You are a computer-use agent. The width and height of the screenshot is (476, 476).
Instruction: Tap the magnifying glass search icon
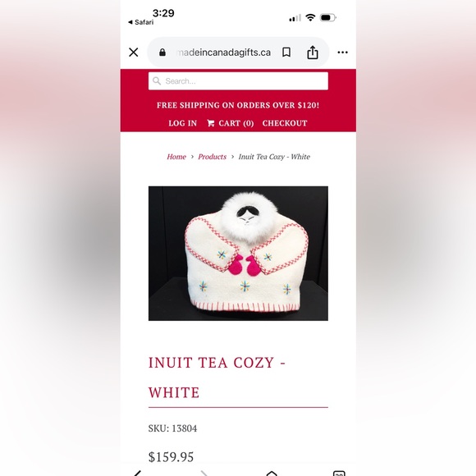pyautogui.click(x=157, y=80)
